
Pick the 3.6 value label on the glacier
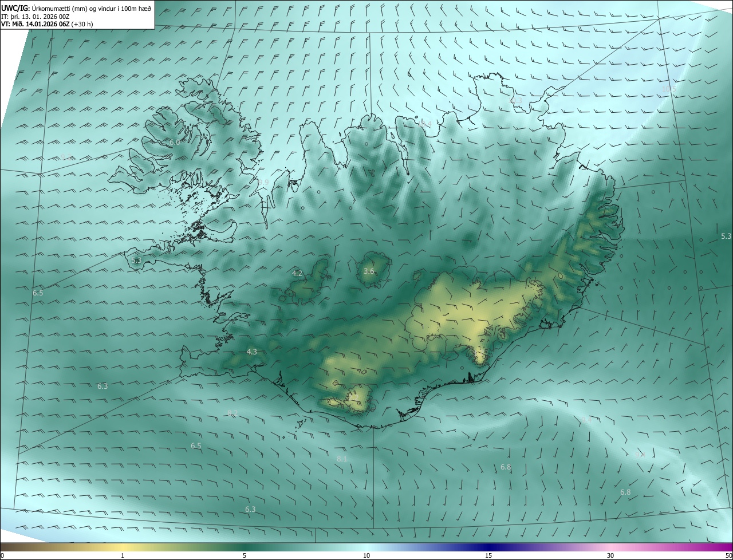369,271
